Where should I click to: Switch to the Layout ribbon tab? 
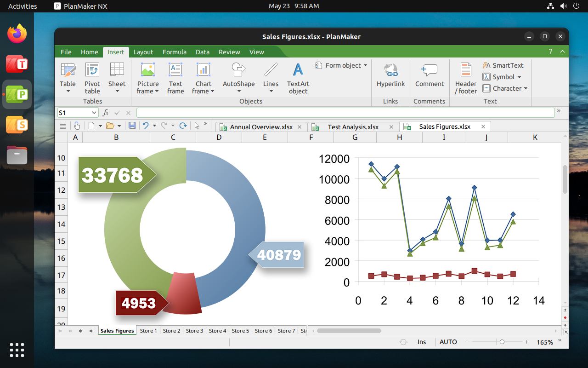coord(143,52)
